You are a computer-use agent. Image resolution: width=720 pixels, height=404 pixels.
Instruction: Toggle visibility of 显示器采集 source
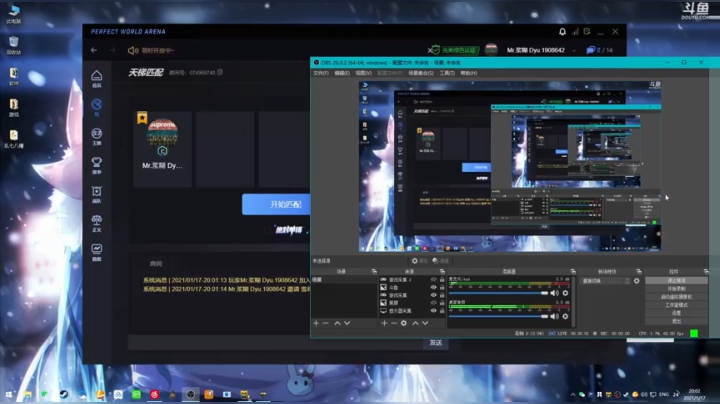pyautogui.click(x=433, y=311)
